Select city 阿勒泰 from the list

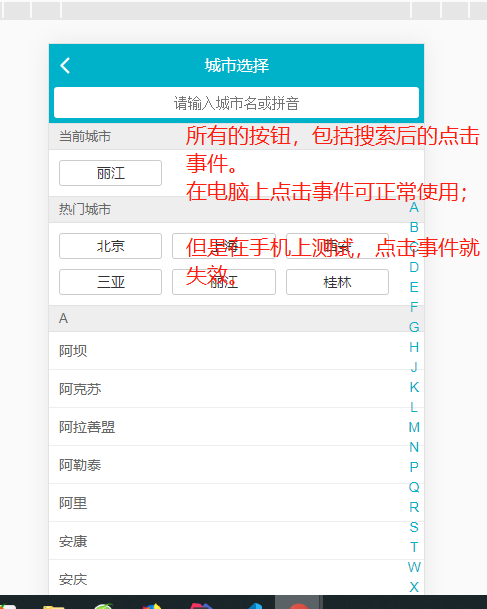pyautogui.click(x=236, y=465)
